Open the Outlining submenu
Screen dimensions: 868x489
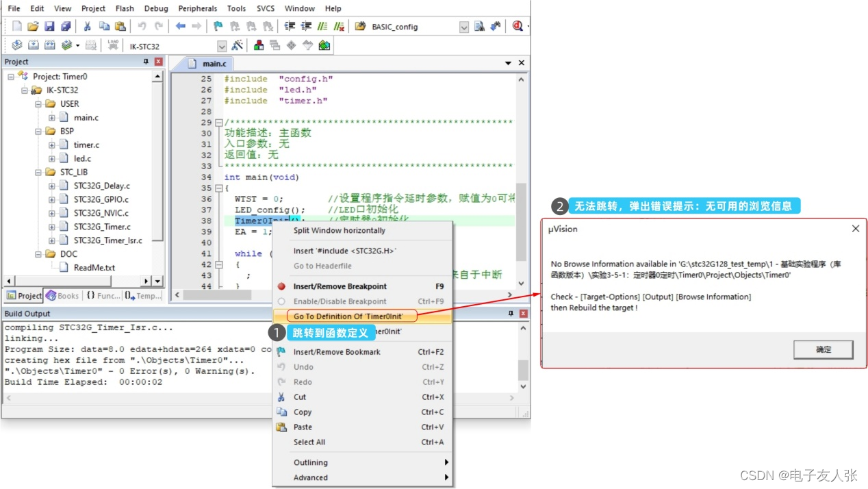[x=362, y=463]
